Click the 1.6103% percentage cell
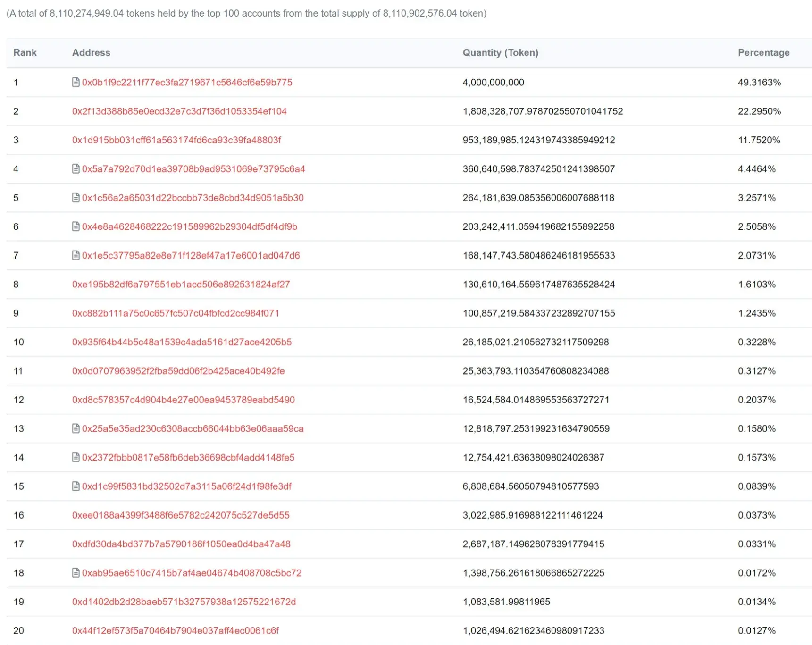The height and width of the screenshot is (645, 812). tap(757, 285)
